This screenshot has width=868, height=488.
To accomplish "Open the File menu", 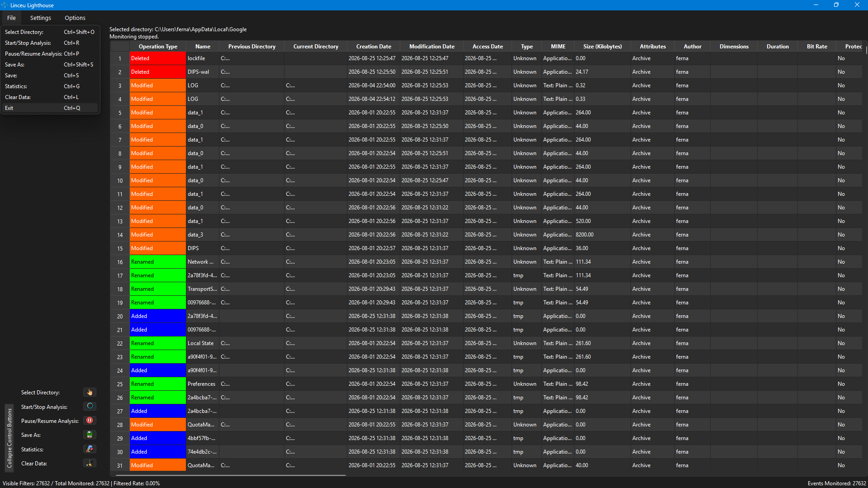I will pos(11,18).
